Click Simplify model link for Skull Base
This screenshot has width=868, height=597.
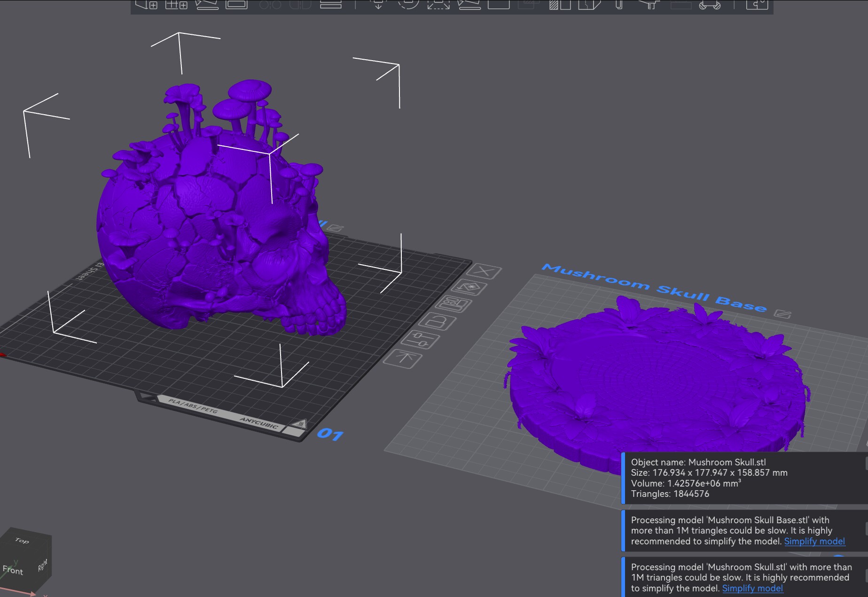pyautogui.click(x=814, y=541)
